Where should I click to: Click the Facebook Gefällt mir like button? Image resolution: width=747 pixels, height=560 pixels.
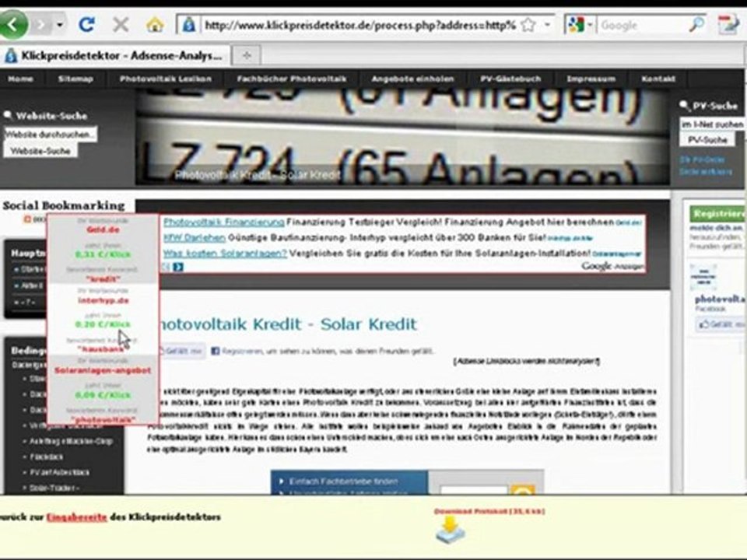tap(181, 351)
